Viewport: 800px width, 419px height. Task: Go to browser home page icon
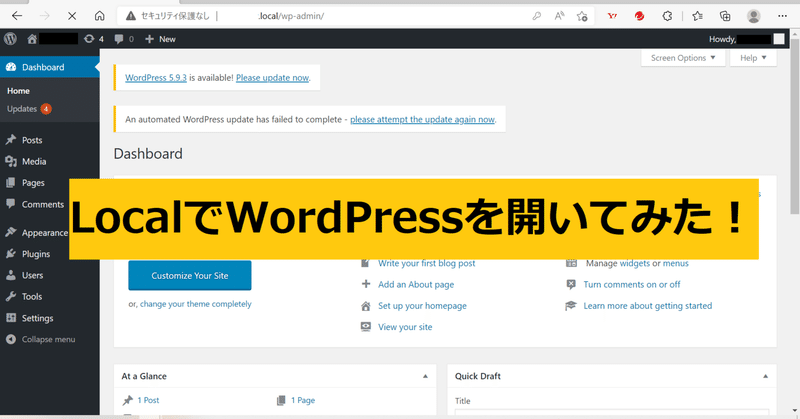click(x=99, y=16)
